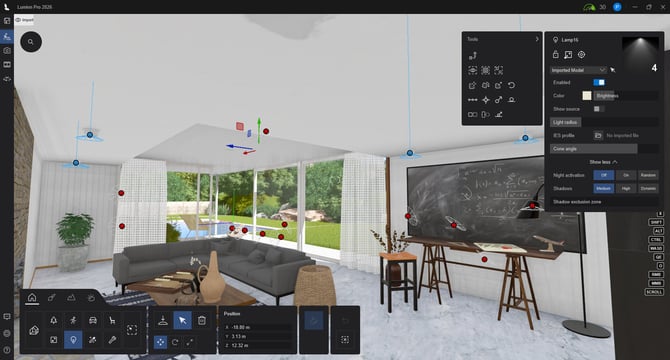Image resolution: width=670 pixels, height=360 pixels.
Task: Click the all-categories selection square icon
Action: [132, 330]
